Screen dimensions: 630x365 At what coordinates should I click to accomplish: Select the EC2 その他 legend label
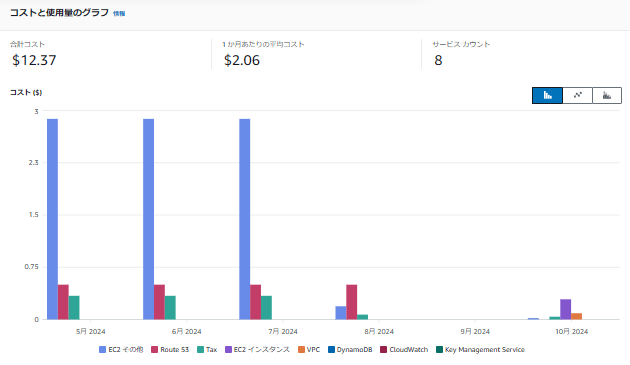click(126, 350)
